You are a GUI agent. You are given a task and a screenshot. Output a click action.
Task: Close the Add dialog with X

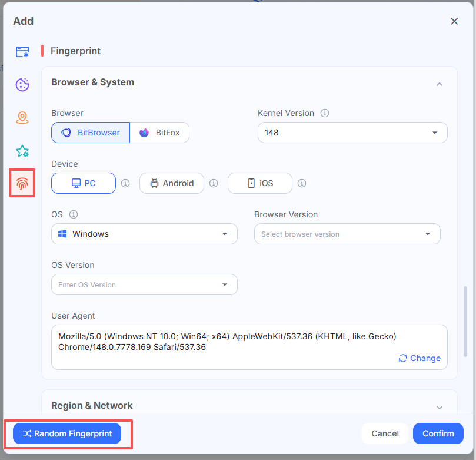click(x=454, y=21)
